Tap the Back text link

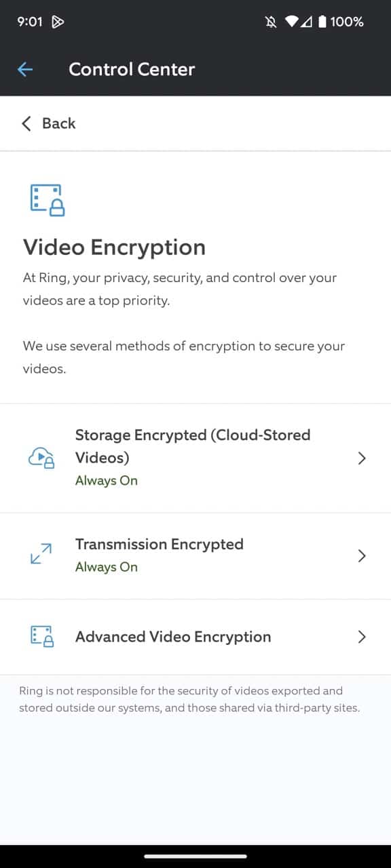click(x=59, y=123)
